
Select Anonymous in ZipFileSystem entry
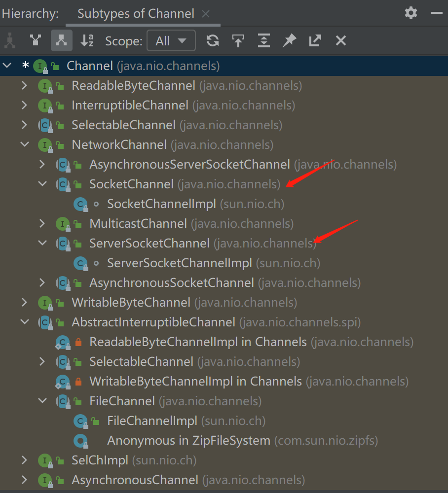tap(188, 441)
